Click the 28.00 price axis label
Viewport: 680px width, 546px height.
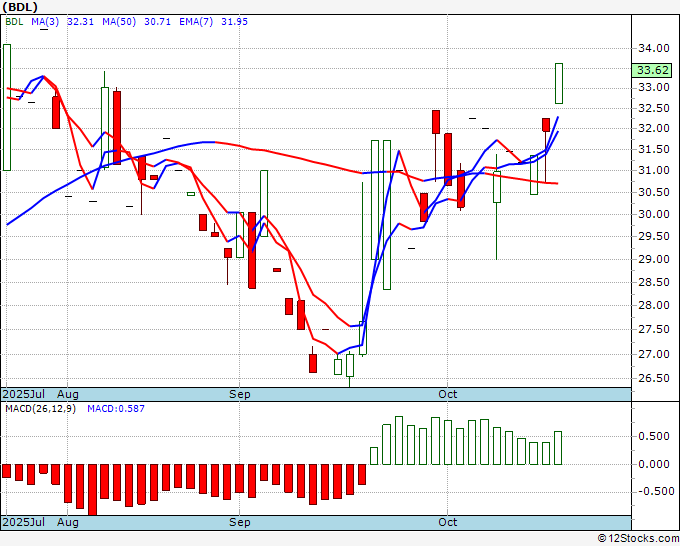[654, 305]
